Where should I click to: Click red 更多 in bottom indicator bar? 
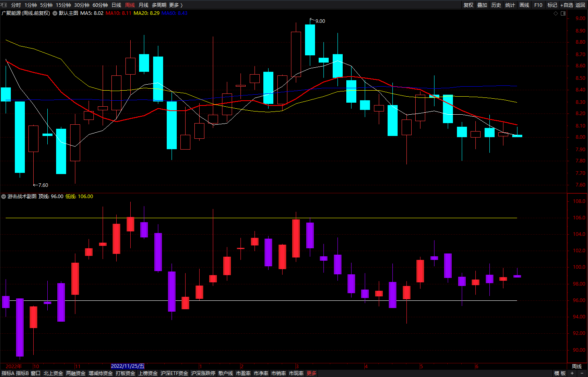coord(311,373)
